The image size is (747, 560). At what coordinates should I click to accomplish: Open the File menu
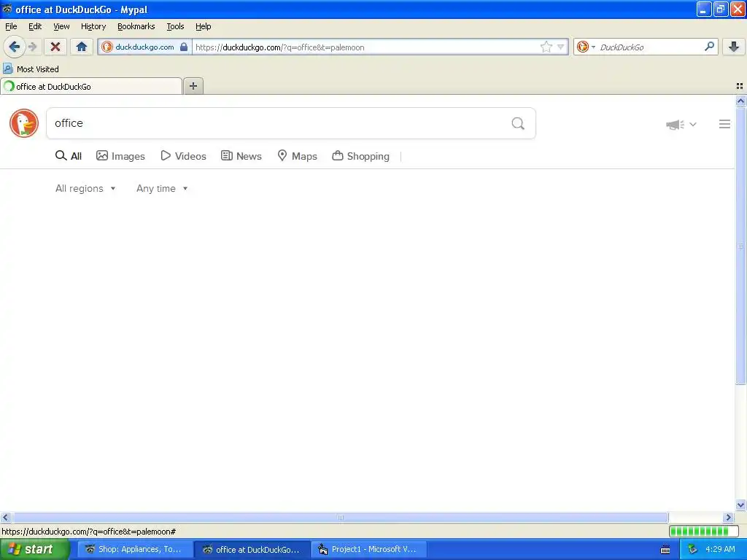11,27
